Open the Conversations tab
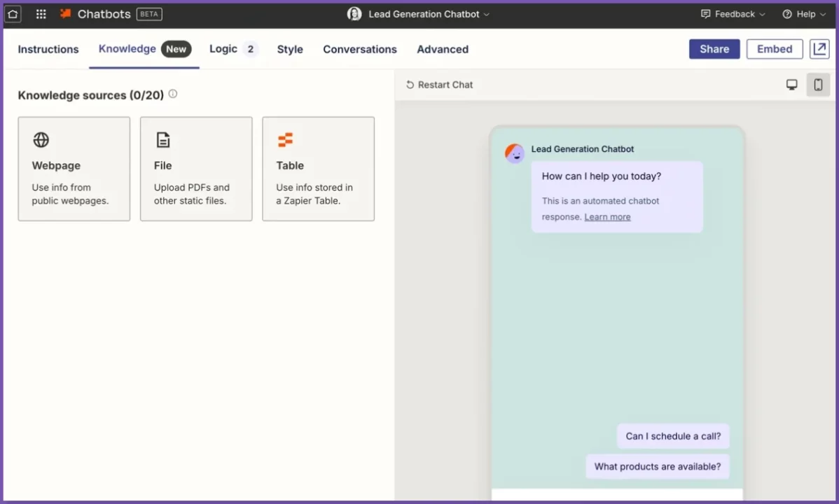Image resolution: width=839 pixels, height=504 pixels. click(359, 49)
